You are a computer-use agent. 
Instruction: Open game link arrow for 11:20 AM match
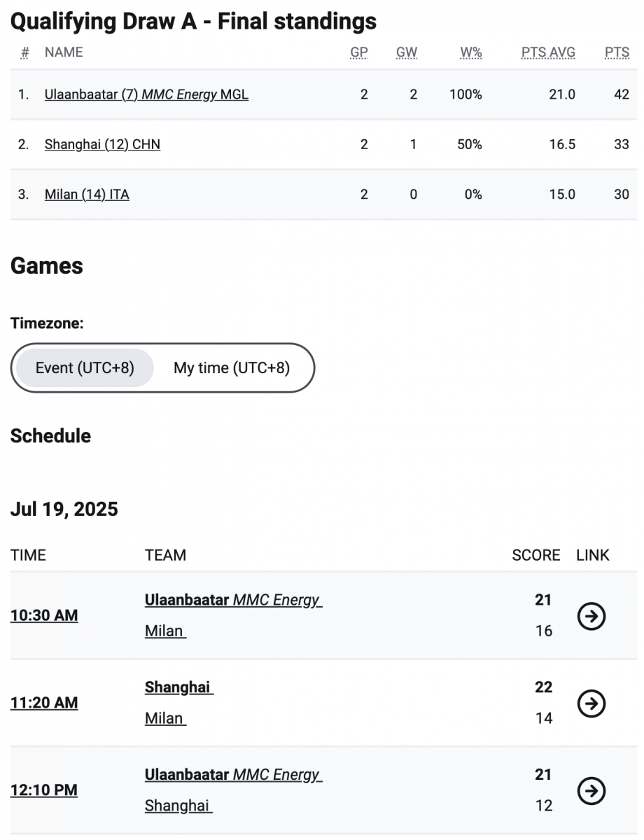591,703
